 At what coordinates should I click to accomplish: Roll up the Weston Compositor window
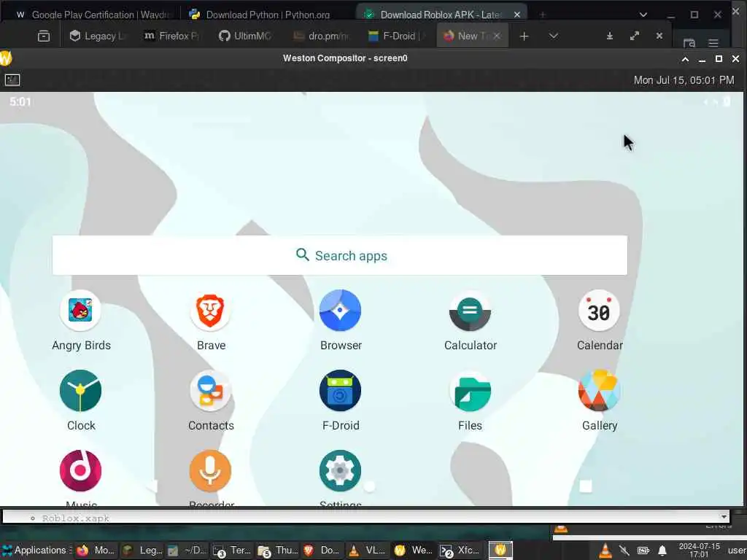pyautogui.click(x=685, y=59)
